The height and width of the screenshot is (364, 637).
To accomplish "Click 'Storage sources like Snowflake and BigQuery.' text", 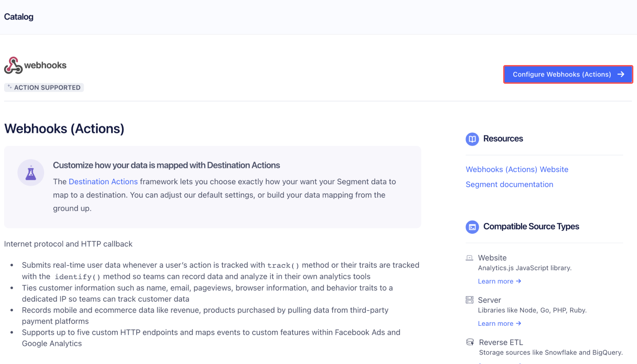I will pyautogui.click(x=550, y=353).
